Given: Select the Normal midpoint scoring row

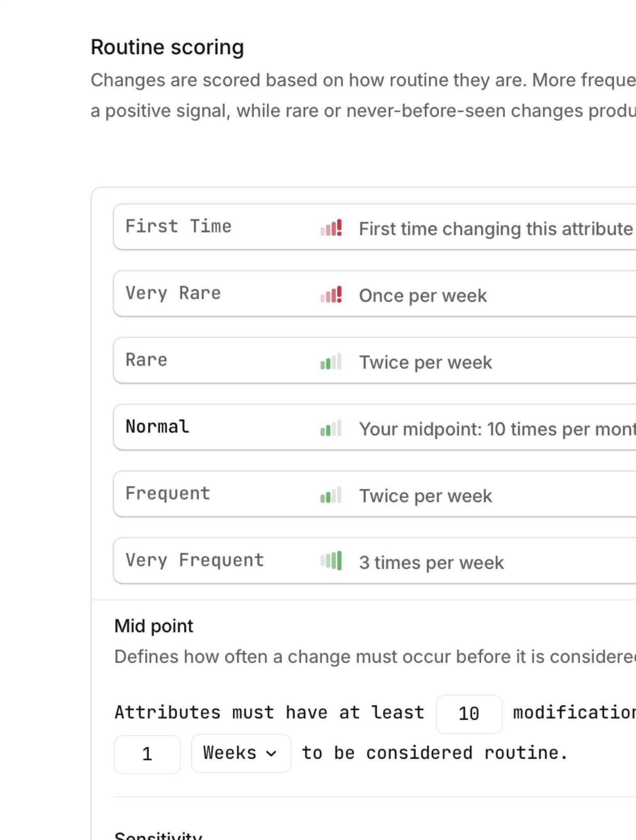Looking at the screenshot, I should point(157,427).
